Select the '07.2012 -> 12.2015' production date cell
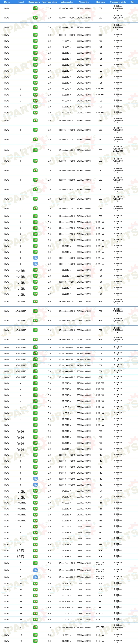This screenshot has height=644, width=138. (x=67, y=563)
